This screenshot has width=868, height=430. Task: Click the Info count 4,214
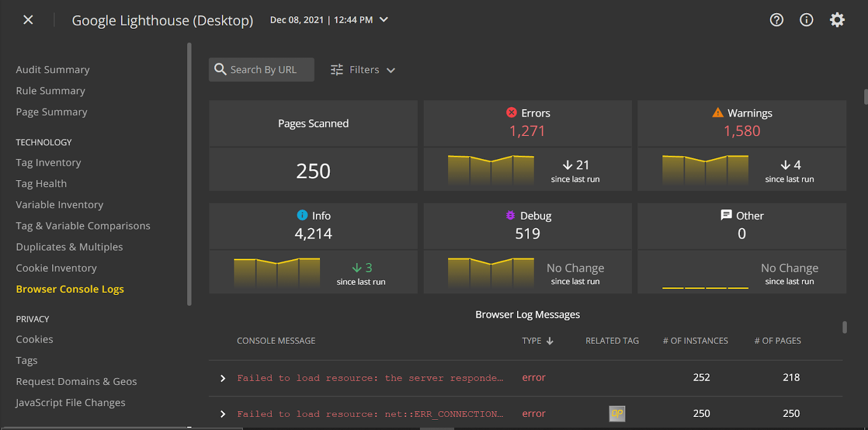click(x=313, y=234)
